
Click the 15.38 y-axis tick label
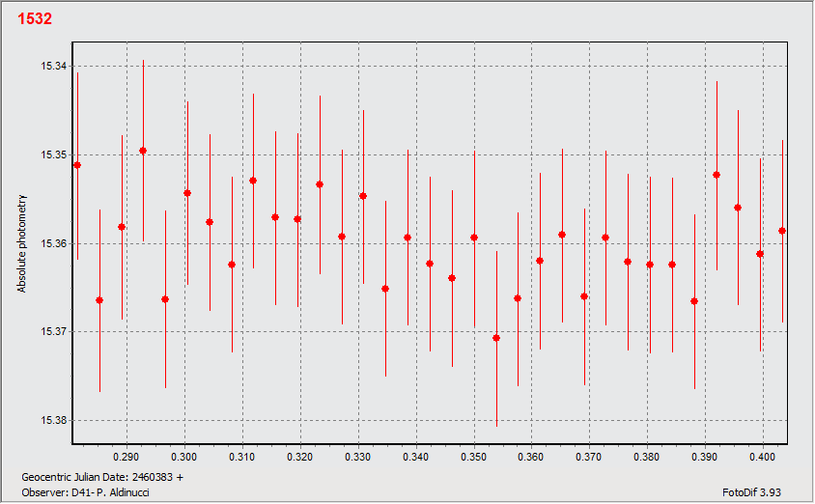[x=53, y=420]
